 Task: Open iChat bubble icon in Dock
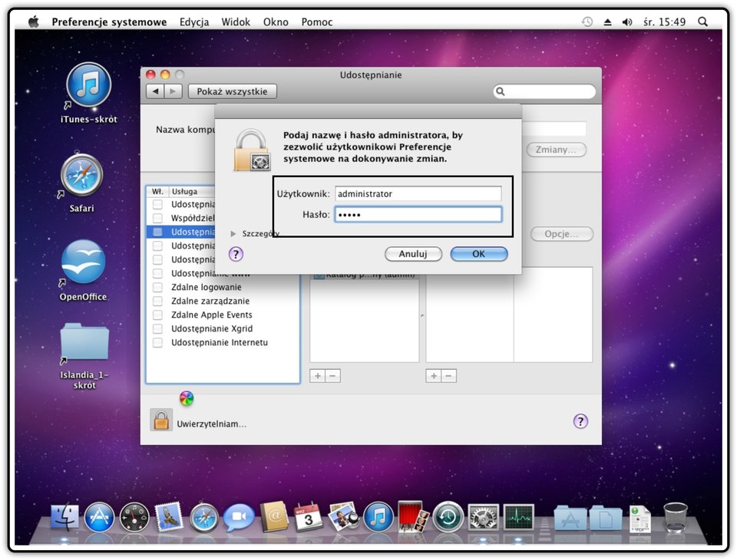(x=239, y=517)
